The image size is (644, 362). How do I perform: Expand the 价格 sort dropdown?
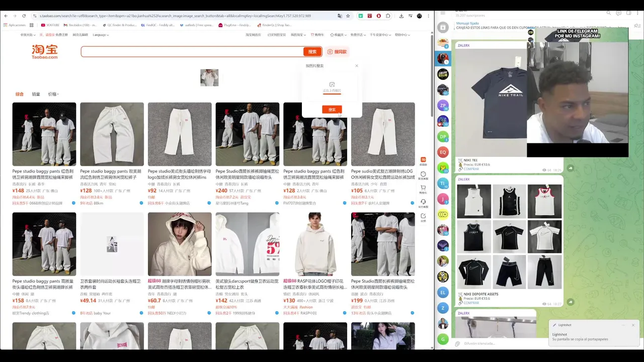pyautogui.click(x=53, y=94)
